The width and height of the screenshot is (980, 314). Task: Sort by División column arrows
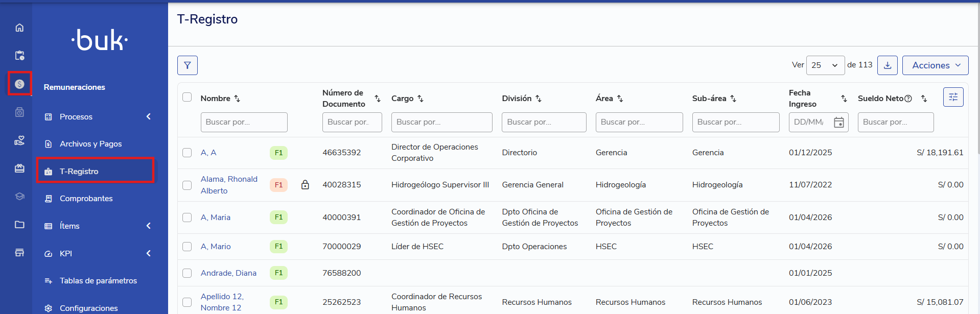click(539, 99)
